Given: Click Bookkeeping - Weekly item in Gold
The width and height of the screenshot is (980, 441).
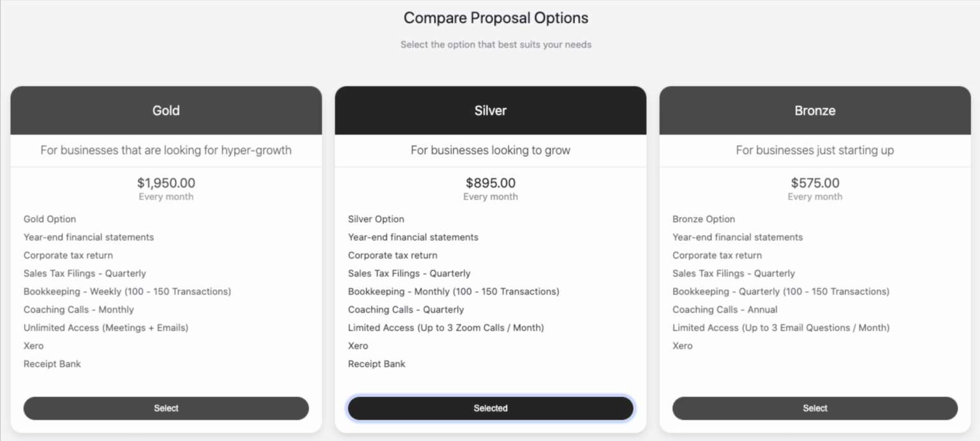Looking at the screenshot, I should [127, 292].
